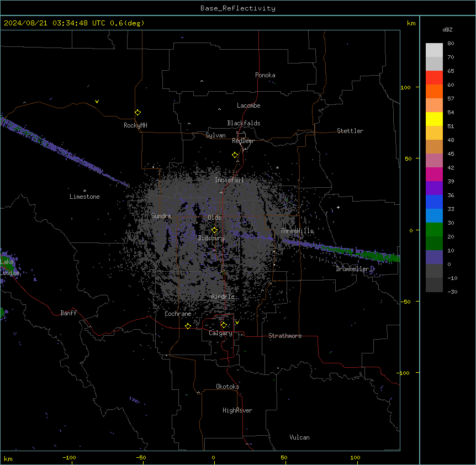Select the blue 36-33 dBZ legend swatch
This screenshot has height=465, width=476.
[434, 202]
